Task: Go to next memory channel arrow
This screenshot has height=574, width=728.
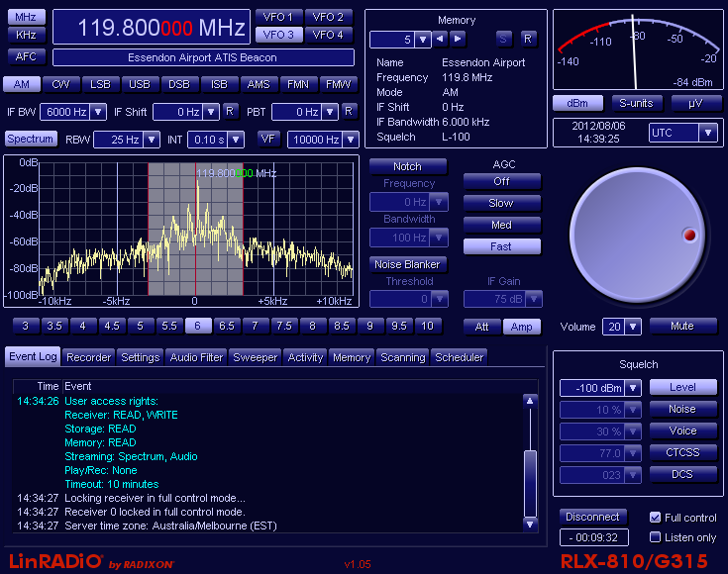Action: pos(458,39)
